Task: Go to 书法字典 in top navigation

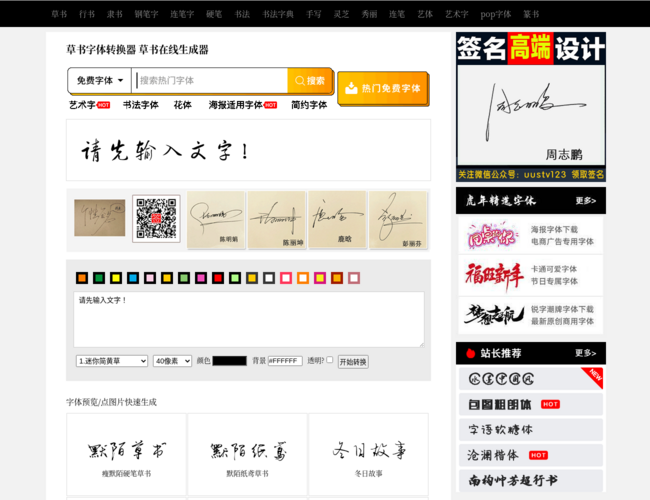Action: pyautogui.click(x=278, y=14)
